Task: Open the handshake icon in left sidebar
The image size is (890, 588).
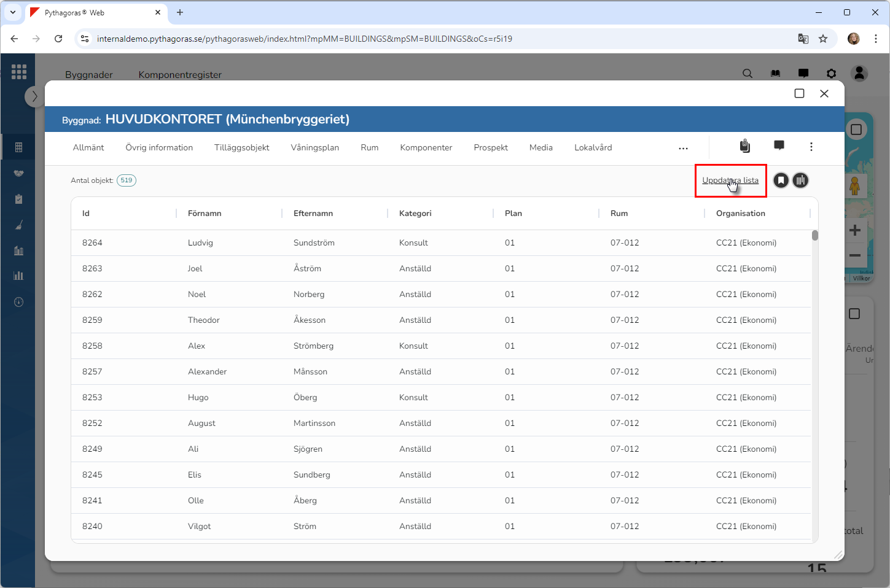Action: pos(18,173)
